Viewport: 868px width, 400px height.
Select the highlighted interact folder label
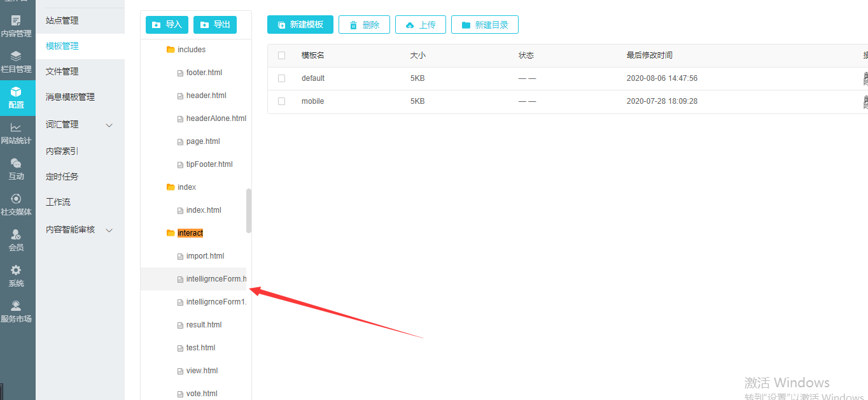[x=190, y=233]
